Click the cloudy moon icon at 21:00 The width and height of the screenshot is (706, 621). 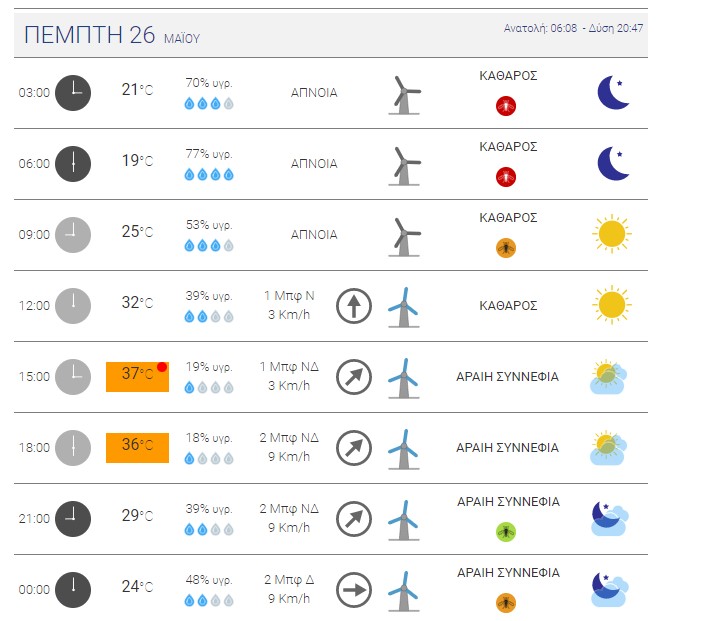coord(608,517)
